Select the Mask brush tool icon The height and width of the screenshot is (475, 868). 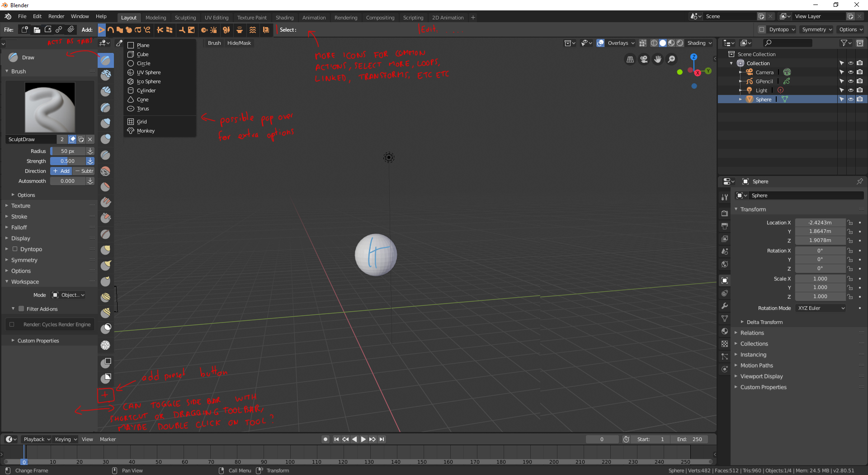[x=106, y=328]
